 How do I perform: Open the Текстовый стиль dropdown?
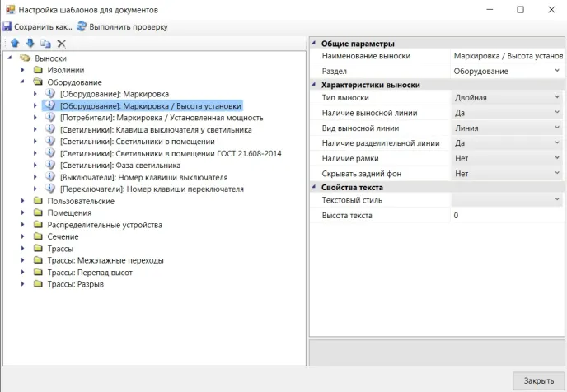tap(557, 199)
